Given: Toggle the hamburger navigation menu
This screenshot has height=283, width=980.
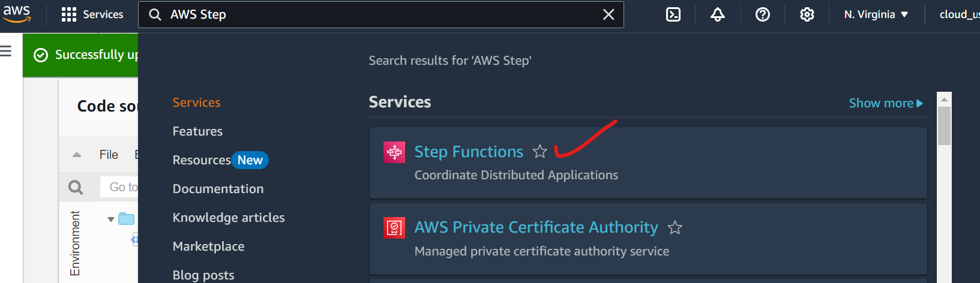Looking at the screenshot, I should click(x=6, y=52).
